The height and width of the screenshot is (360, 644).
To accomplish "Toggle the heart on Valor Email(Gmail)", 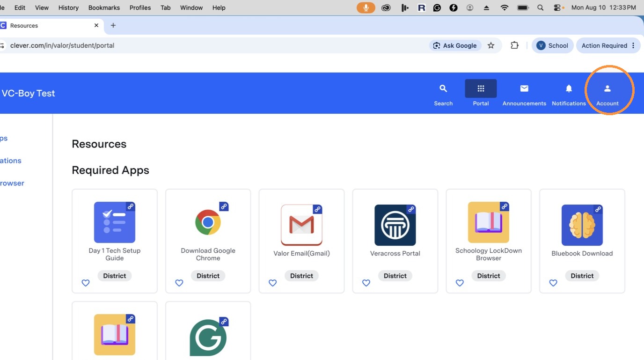I will pos(273,283).
